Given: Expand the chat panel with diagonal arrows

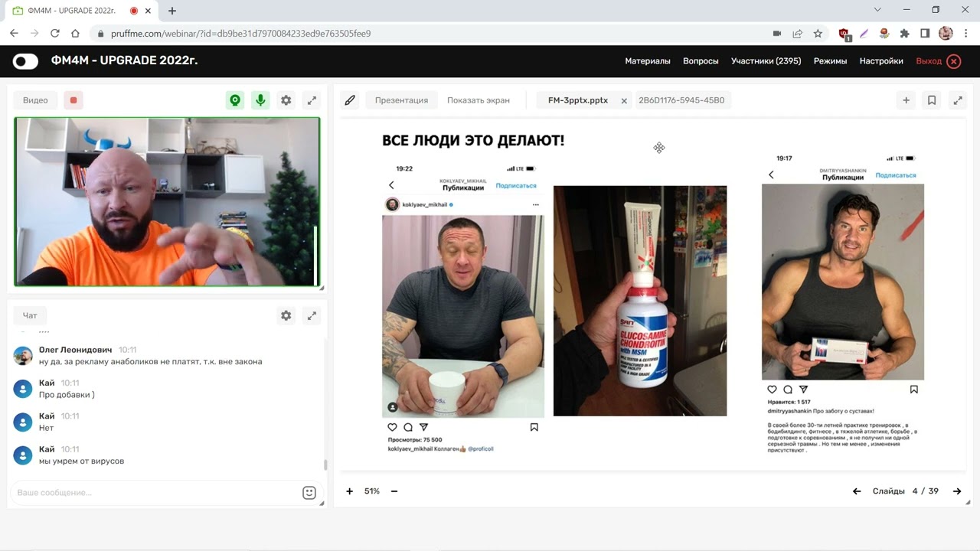Looking at the screenshot, I should [x=312, y=315].
